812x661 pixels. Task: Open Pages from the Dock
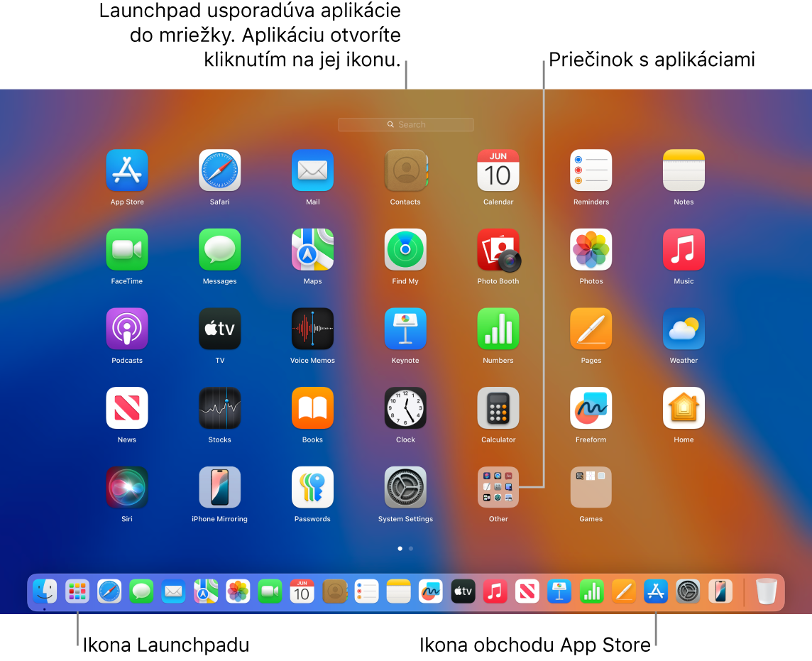click(623, 591)
